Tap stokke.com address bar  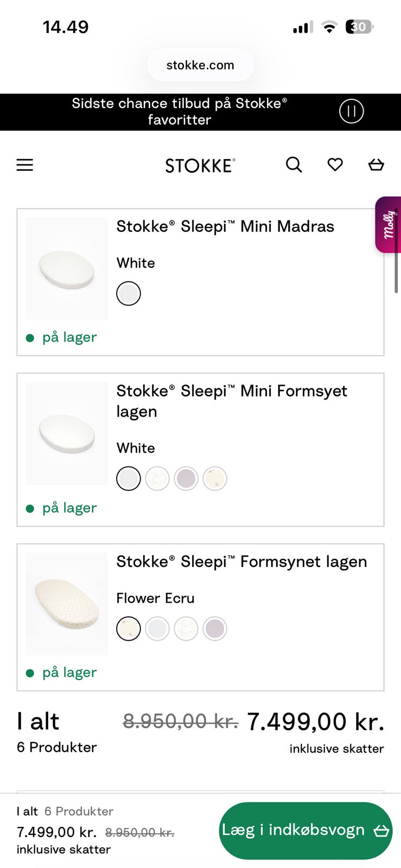[x=200, y=65]
